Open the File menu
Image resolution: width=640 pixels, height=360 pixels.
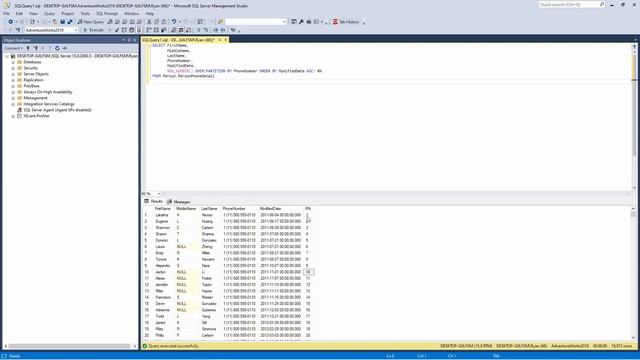pos(7,13)
